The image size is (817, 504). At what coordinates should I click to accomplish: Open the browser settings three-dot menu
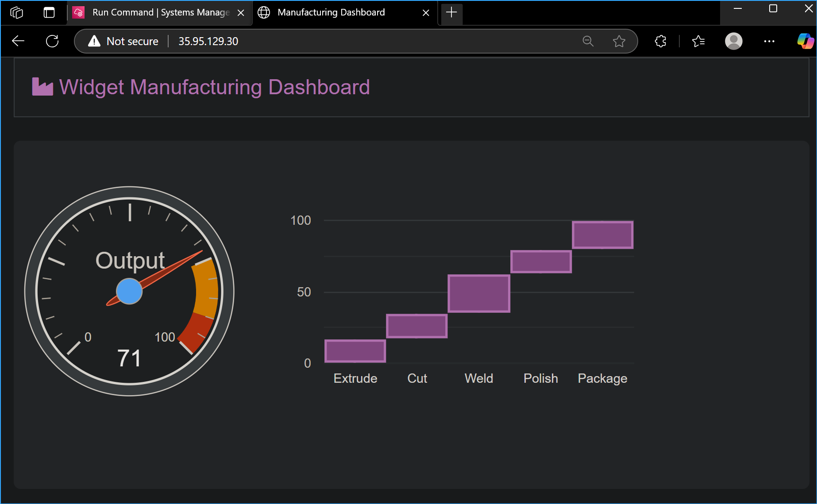(769, 41)
